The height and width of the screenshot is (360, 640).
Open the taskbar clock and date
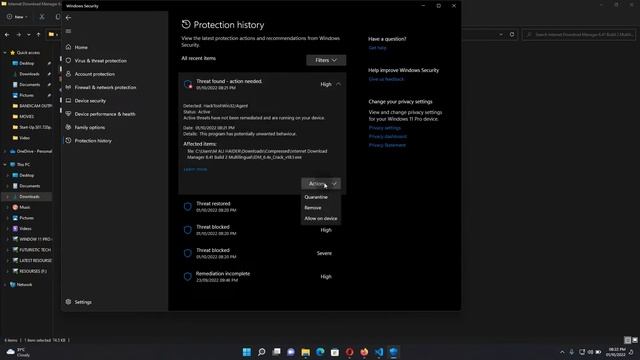[x=617, y=352]
